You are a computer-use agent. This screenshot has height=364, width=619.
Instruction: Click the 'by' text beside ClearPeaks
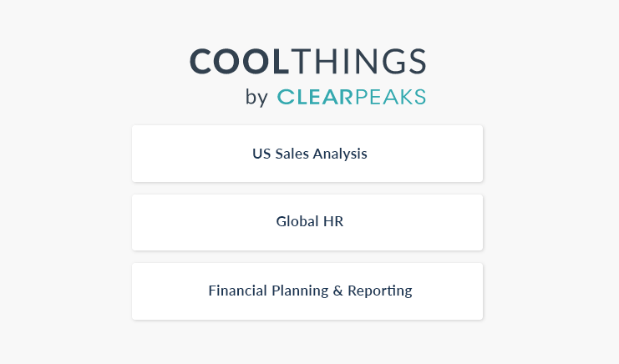coord(256,98)
